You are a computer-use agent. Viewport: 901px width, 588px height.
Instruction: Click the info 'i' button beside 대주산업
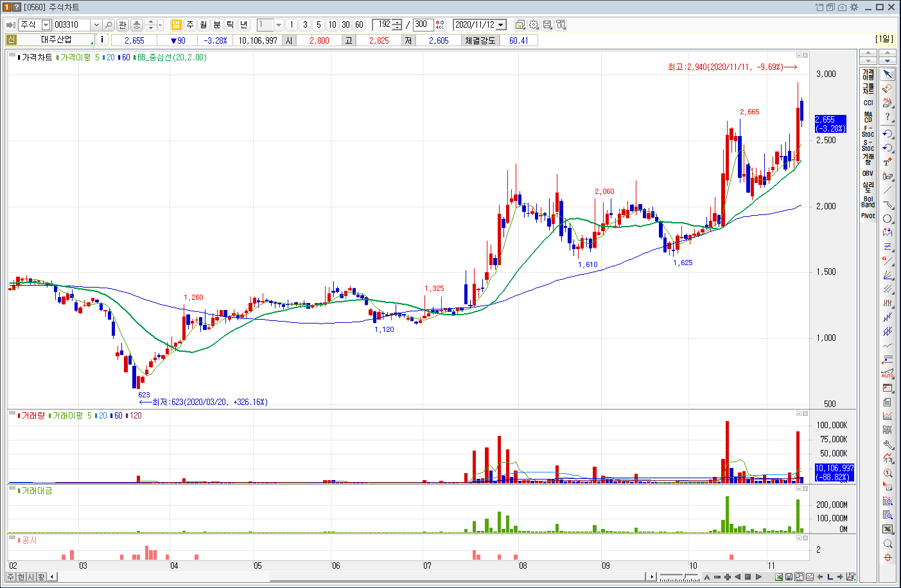[102, 40]
